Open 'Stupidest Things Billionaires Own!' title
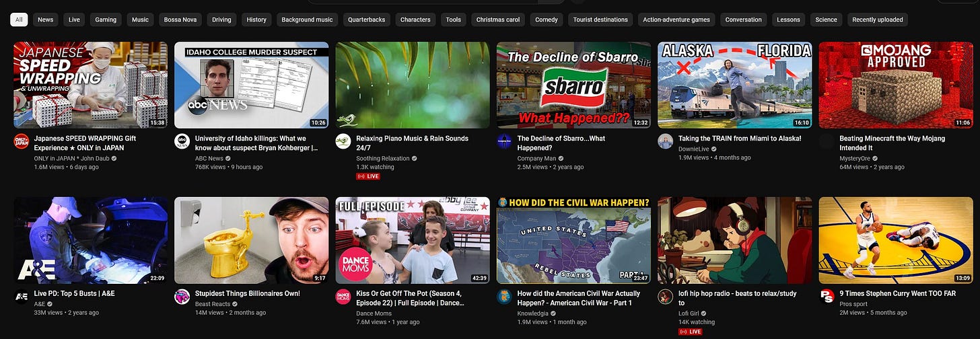Viewport: 980px width, 339px height. 248,294
